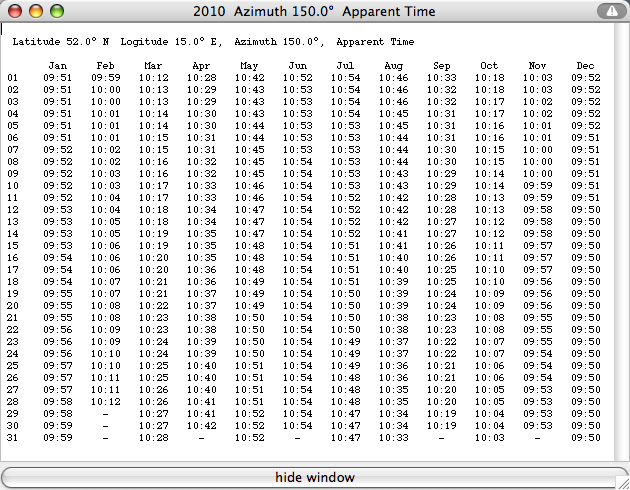
Task: Click the 09:50 value for Dec 21
Action: click(x=585, y=318)
